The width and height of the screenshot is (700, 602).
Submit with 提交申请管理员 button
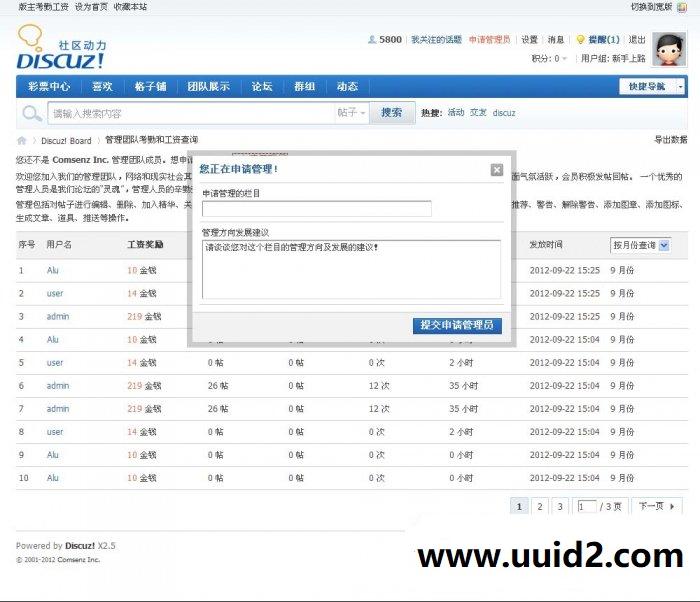(457, 325)
